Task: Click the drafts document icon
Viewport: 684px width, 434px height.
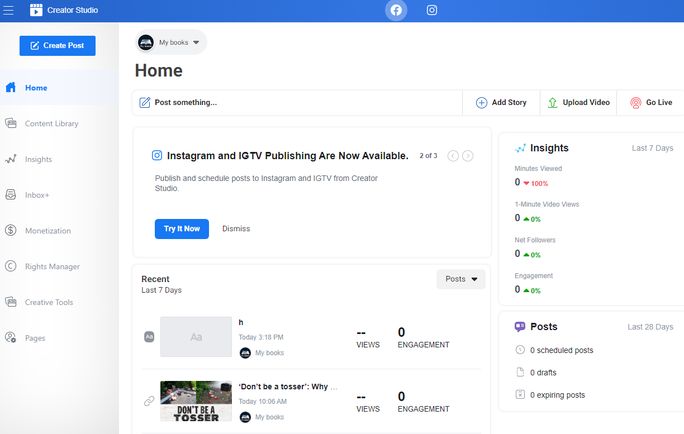Action: coord(520,372)
